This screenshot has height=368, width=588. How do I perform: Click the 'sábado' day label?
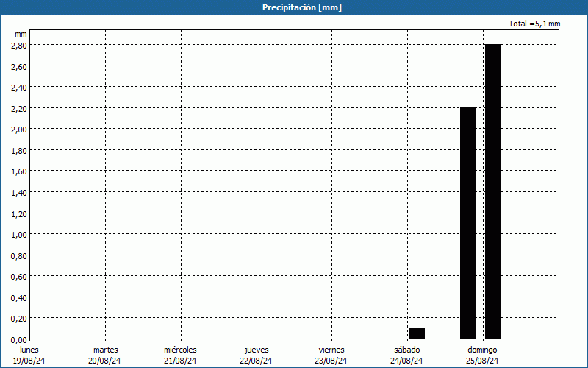click(407, 350)
